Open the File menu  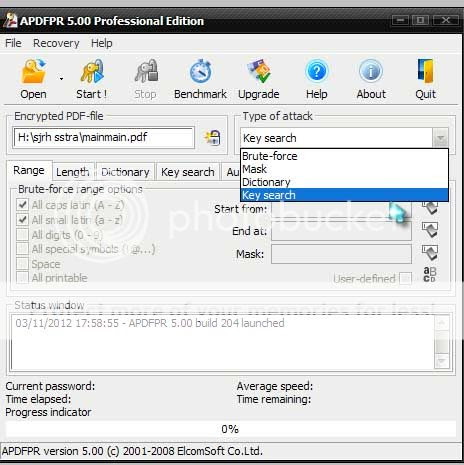point(13,43)
